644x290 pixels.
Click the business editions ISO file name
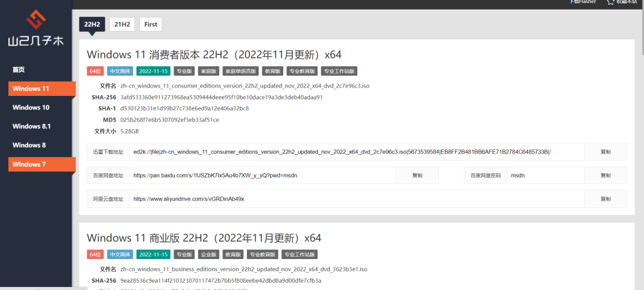point(243,270)
